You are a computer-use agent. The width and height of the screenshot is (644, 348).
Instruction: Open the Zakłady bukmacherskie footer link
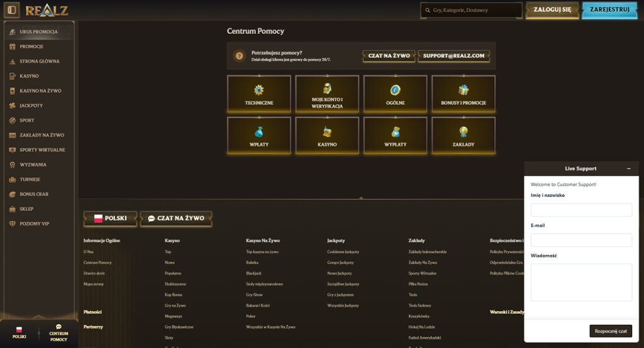[x=428, y=251]
